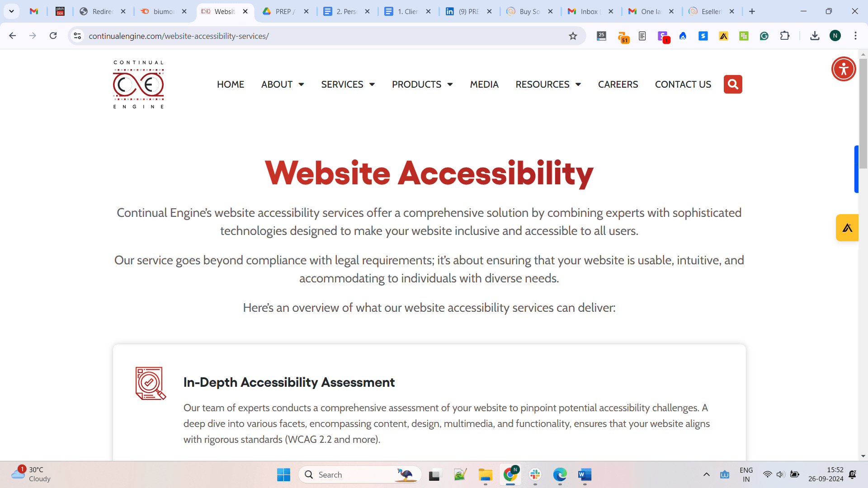The width and height of the screenshot is (868, 488).
Task: Open the clock showing 15:52
Action: (x=826, y=474)
